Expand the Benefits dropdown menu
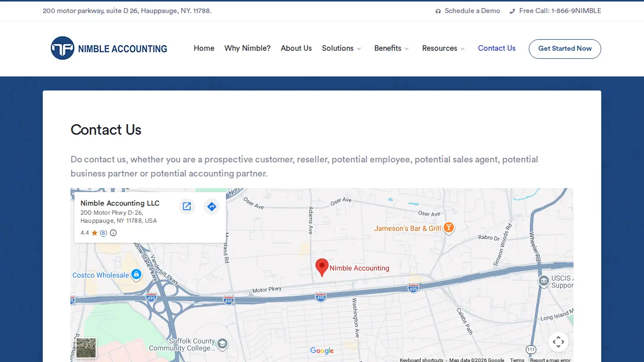The image size is (644, 362). tap(392, 48)
